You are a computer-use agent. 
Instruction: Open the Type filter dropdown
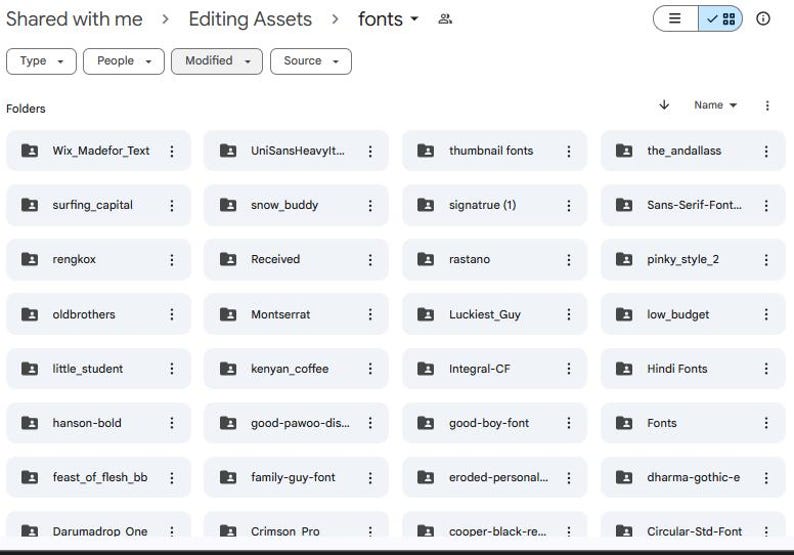[x=42, y=61]
